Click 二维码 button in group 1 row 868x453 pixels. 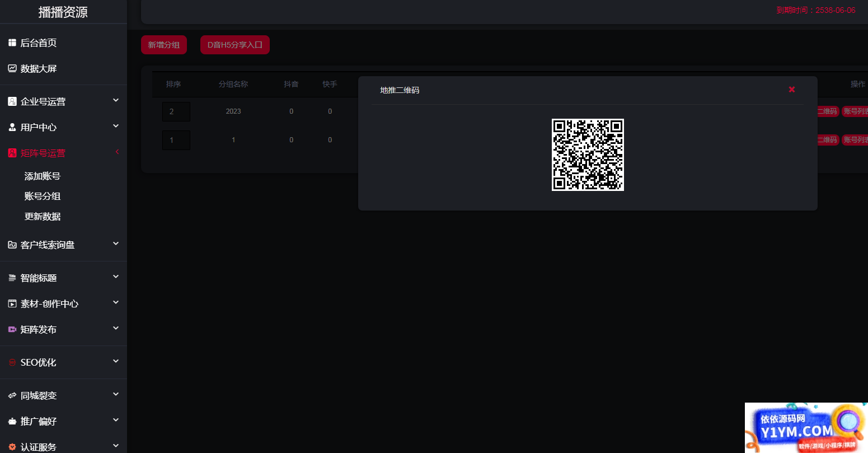click(x=827, y=139)
